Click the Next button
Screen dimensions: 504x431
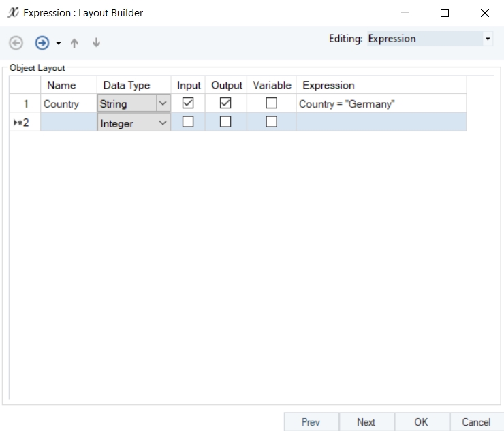click(366, 422)
